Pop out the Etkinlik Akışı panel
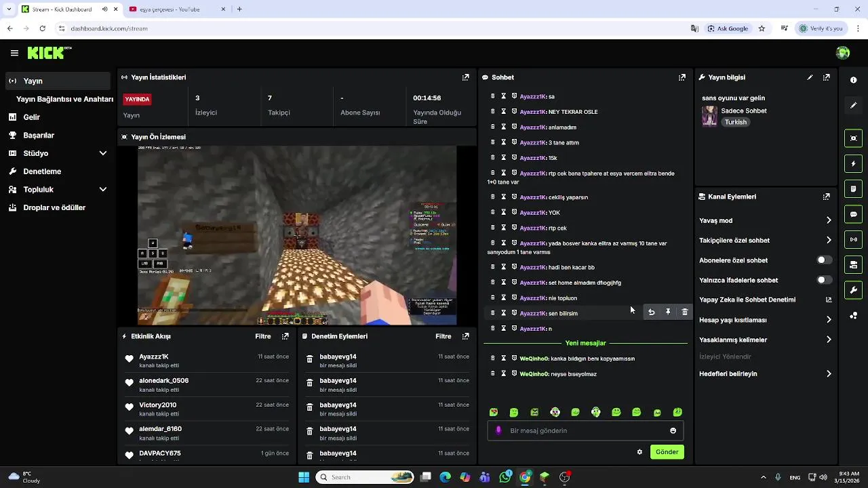The width and height of the screenshot is (868, 488). [x=285, y=336]
